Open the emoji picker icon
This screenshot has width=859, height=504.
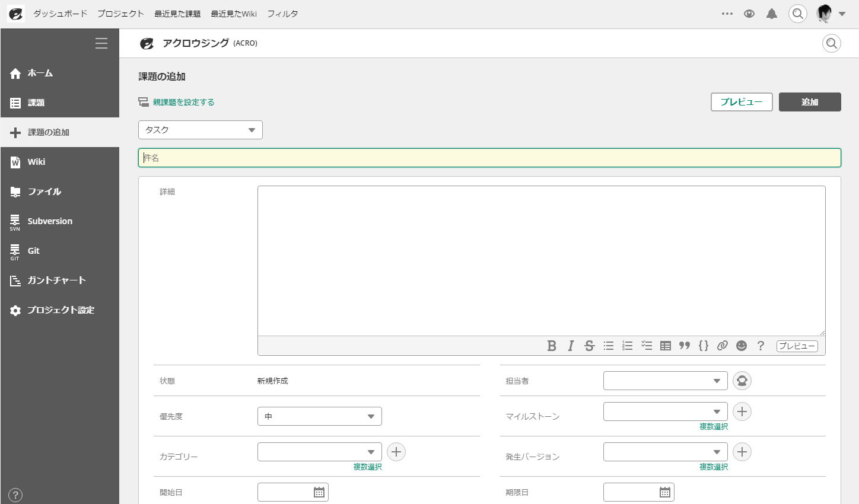coord(742,346)
